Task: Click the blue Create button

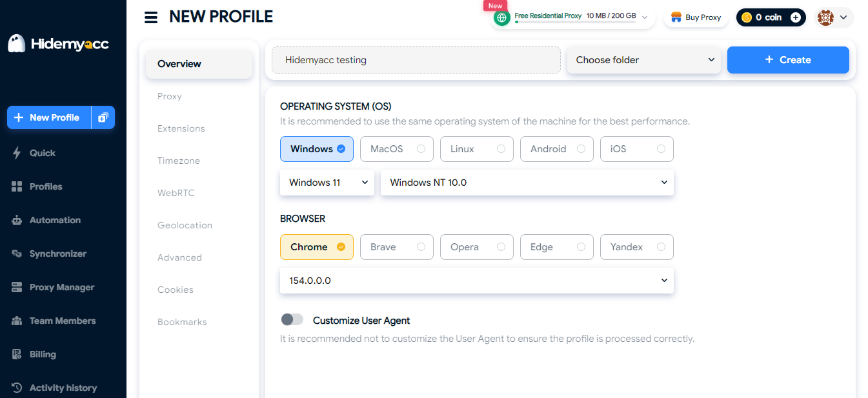Action: click(788, 60)
